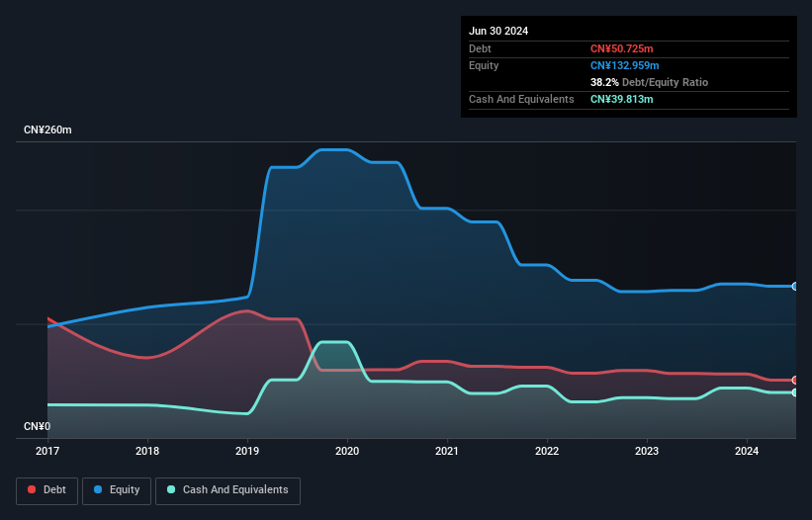
Task: Toggle the Equity series legend button
Action: (117, 490)
